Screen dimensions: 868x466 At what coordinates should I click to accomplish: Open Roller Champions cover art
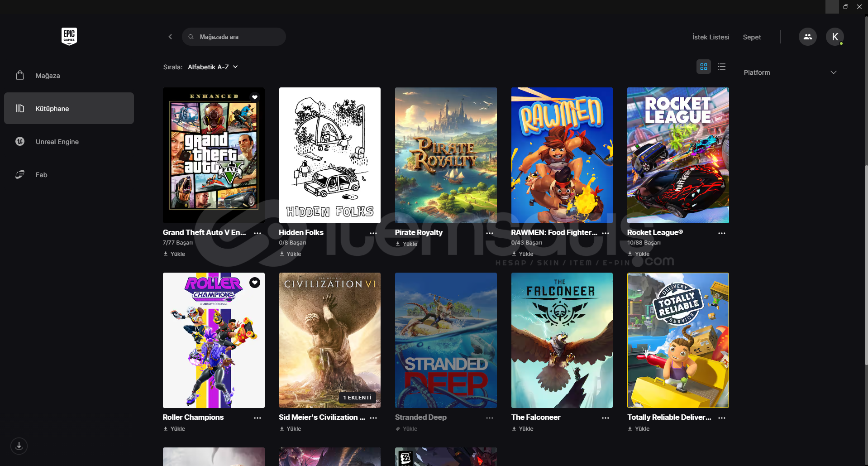pos(214,340)
